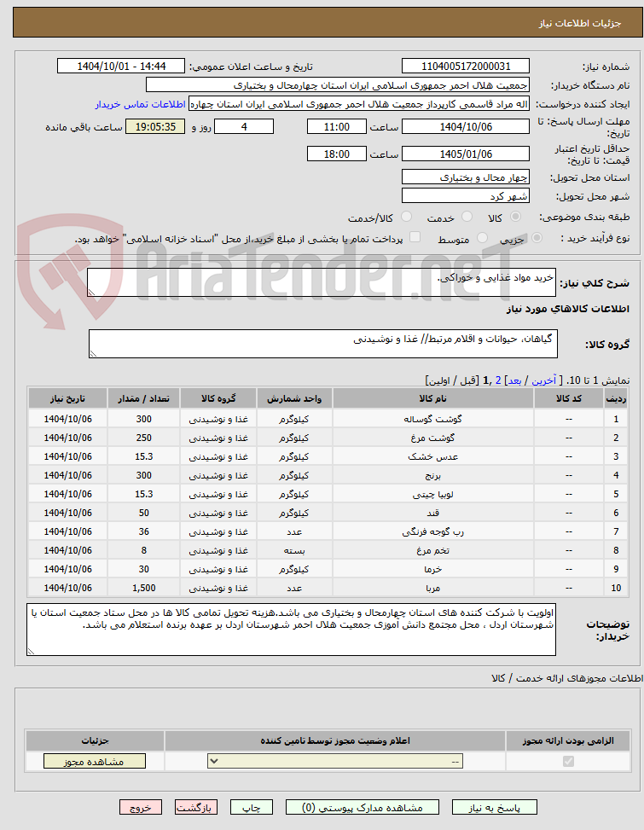Click the تاریخ نیاز column header
Screen dimensions: 644x830
[x=67, y=398]
